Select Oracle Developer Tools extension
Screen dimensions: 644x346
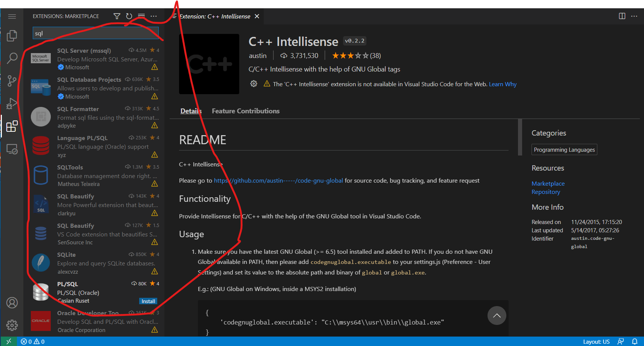click(94, 321)
